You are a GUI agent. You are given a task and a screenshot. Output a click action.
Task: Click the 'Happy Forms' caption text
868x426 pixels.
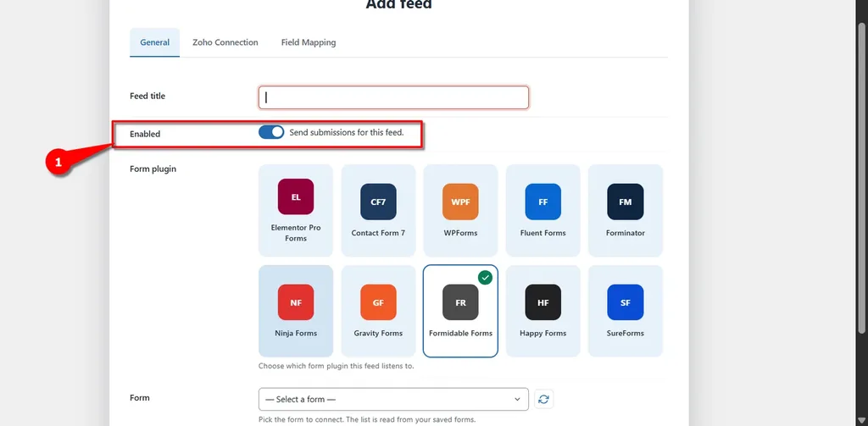(x=543, y=334)
